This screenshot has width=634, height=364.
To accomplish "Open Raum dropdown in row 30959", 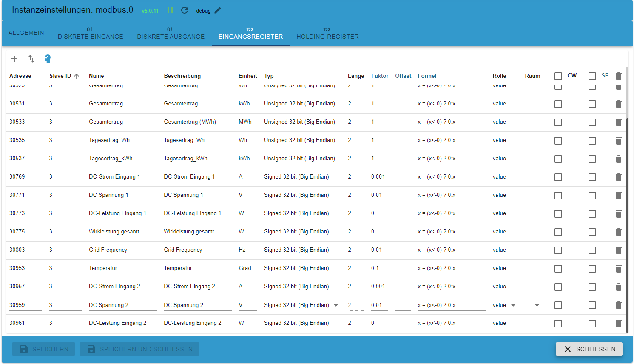I will 534,305.
